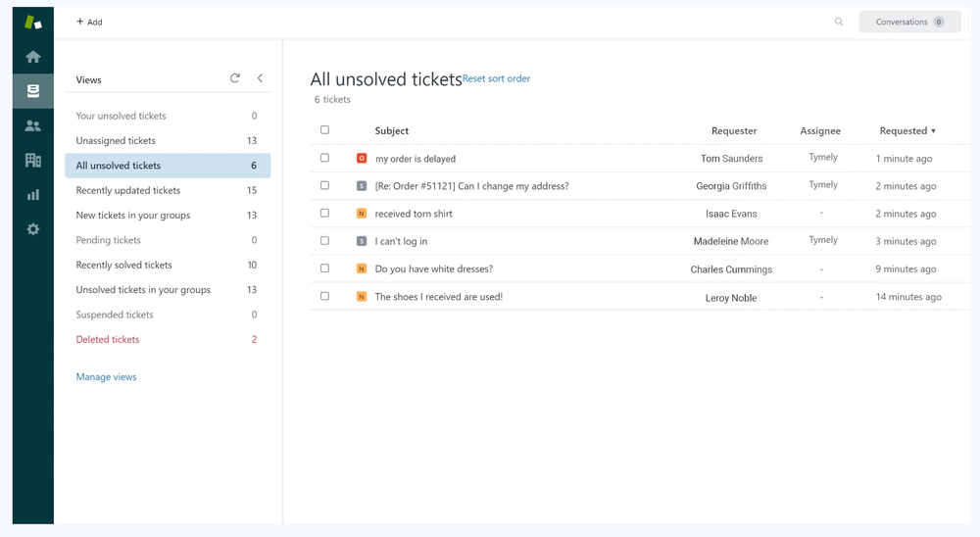Click the Reset sort order link
The height and width of the screenshot is (537, 980).
(497, 78)
